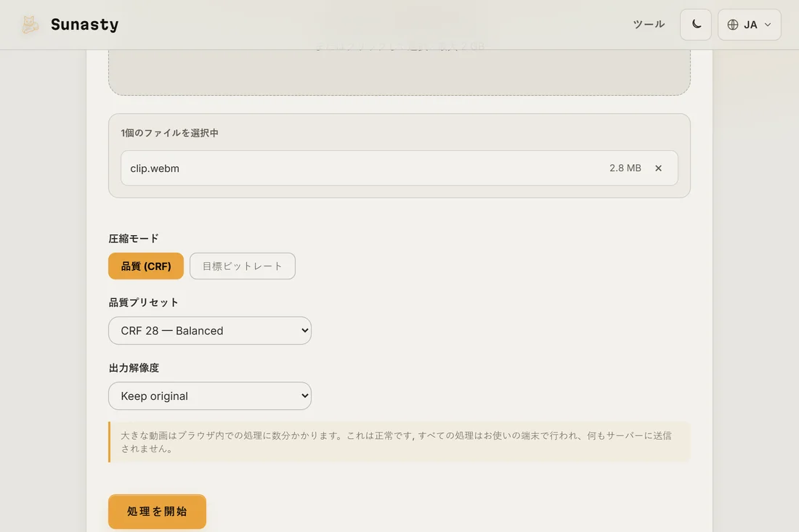
Task: Select the clip.webm file name
Action: (155, 168)
